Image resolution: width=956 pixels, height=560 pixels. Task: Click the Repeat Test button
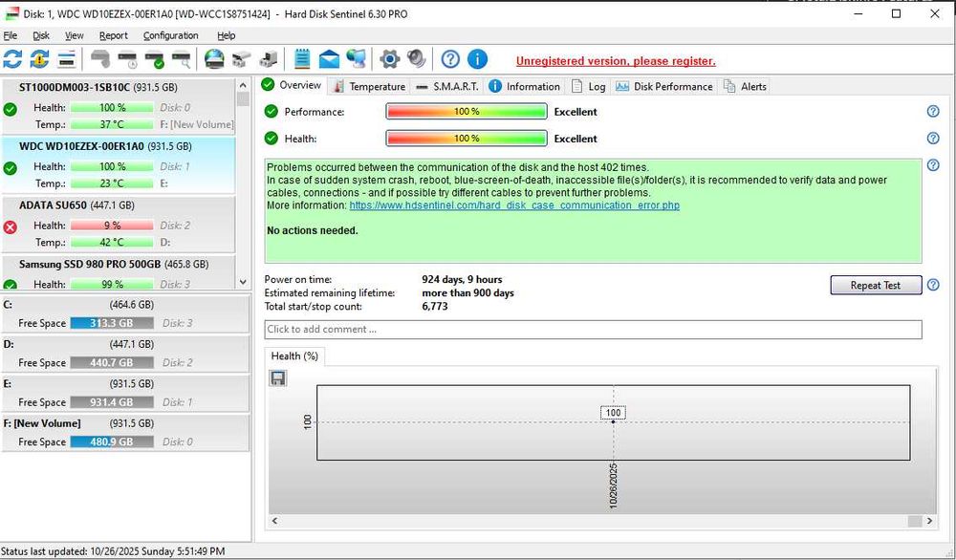coord(876,285)
